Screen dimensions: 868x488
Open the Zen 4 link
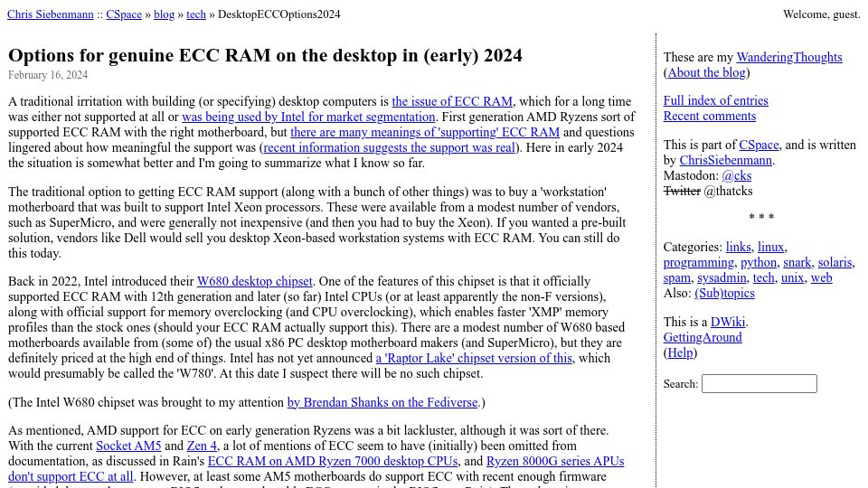coord(202,446)
